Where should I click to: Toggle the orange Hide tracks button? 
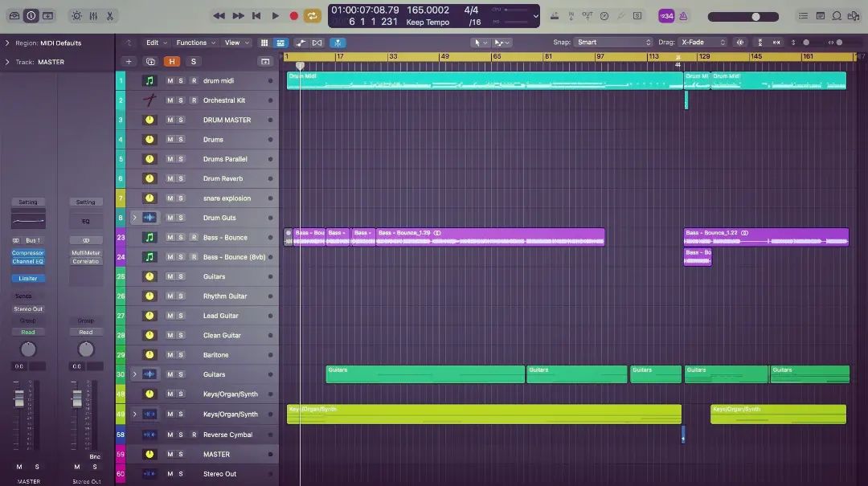point(172,61)
